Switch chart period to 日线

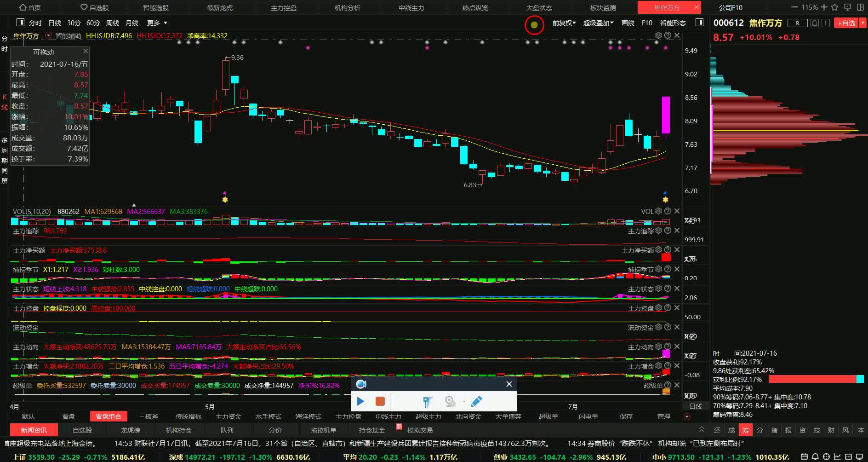(x=55, y=23)
